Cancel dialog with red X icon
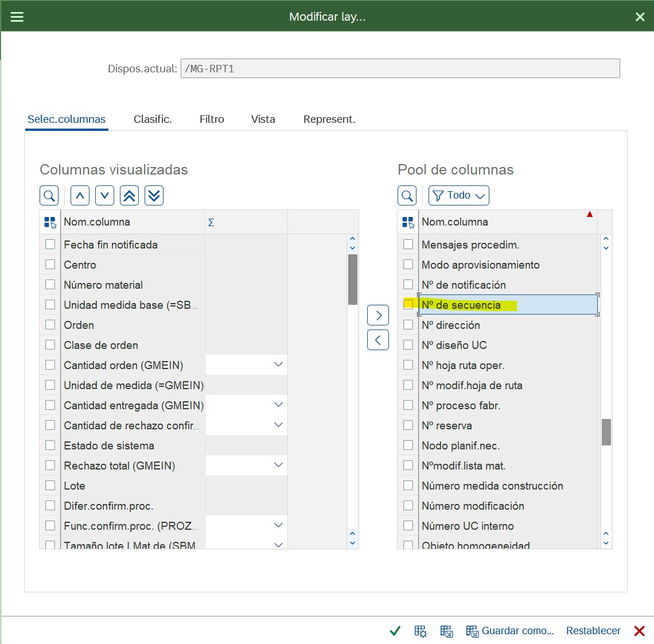Screen dimensions: 654x644 point(639,631)
